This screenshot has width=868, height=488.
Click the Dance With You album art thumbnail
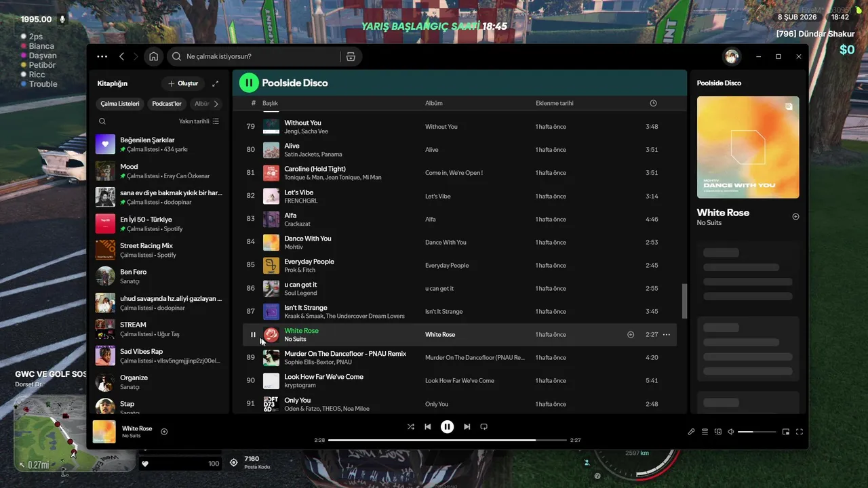[271, 243]
